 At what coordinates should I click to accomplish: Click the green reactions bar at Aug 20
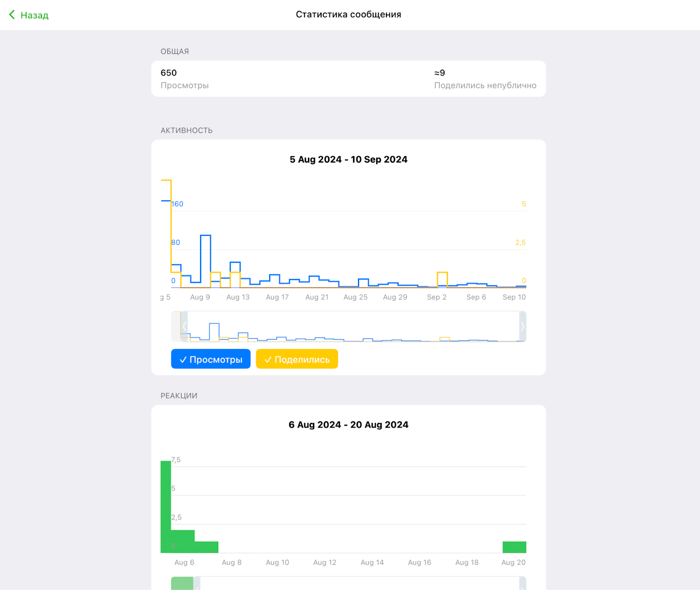(x=514, y=547)
